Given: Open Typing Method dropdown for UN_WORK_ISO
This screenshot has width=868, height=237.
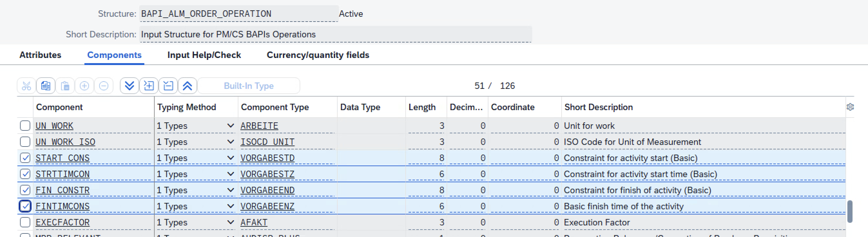Looking at the screenshot, I should pyautogui.click(x=230, y=142).
